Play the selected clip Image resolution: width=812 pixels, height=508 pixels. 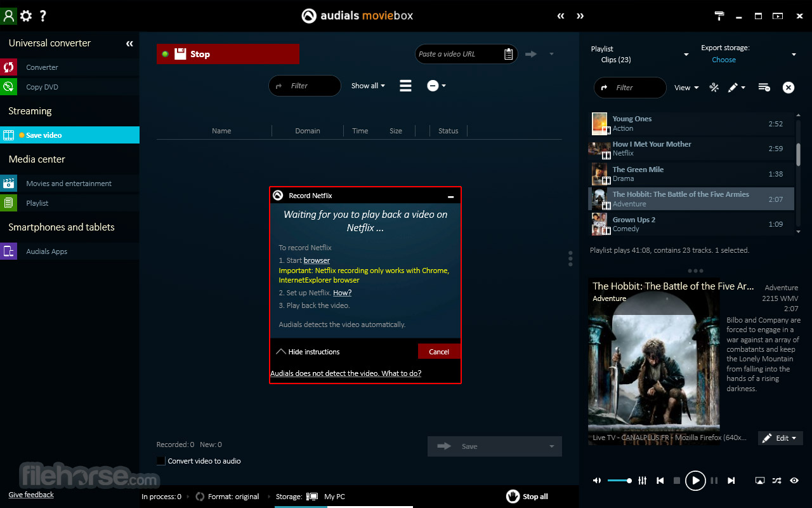tap(695, 481)
